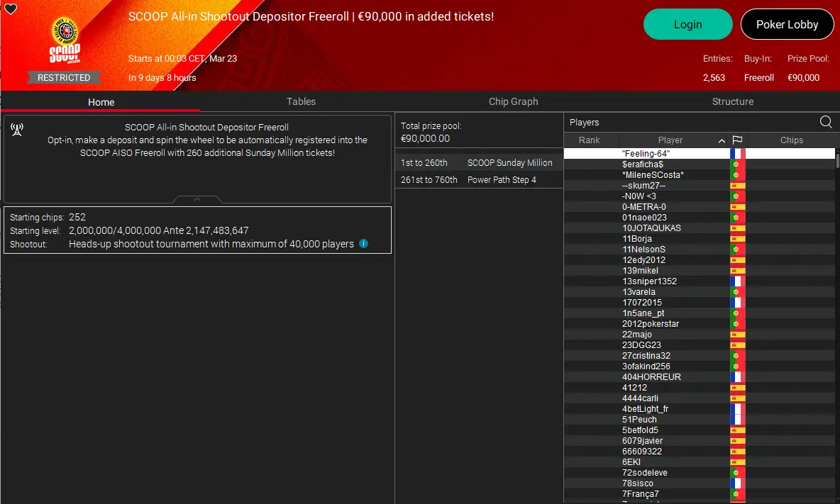
Task: Switch to the Home tab
Action: point(101,101)
